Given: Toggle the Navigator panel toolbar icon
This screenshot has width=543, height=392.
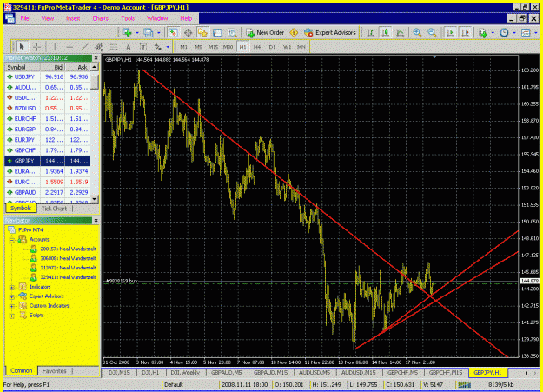Looking at the screenshot, I should tap(202, 32).
